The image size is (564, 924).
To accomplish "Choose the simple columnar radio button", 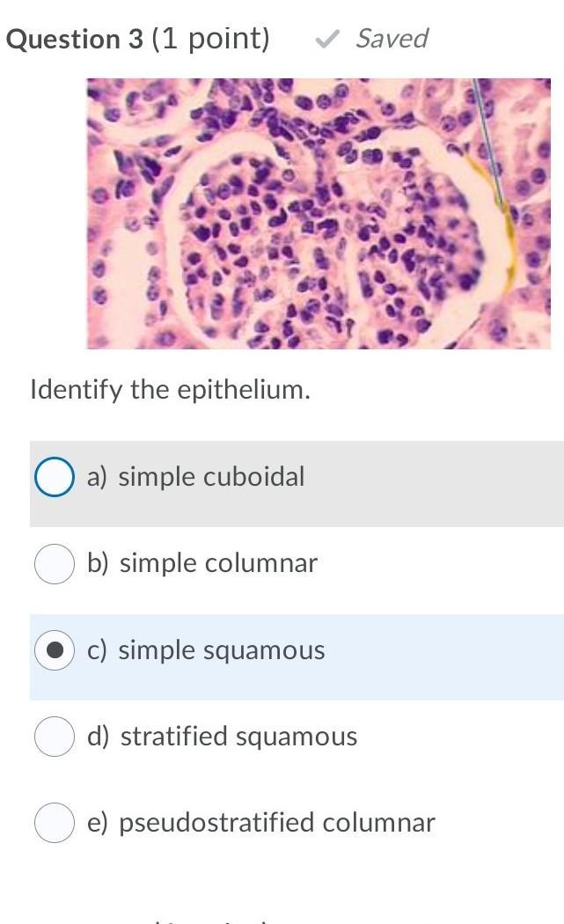I will pos(55,563).
